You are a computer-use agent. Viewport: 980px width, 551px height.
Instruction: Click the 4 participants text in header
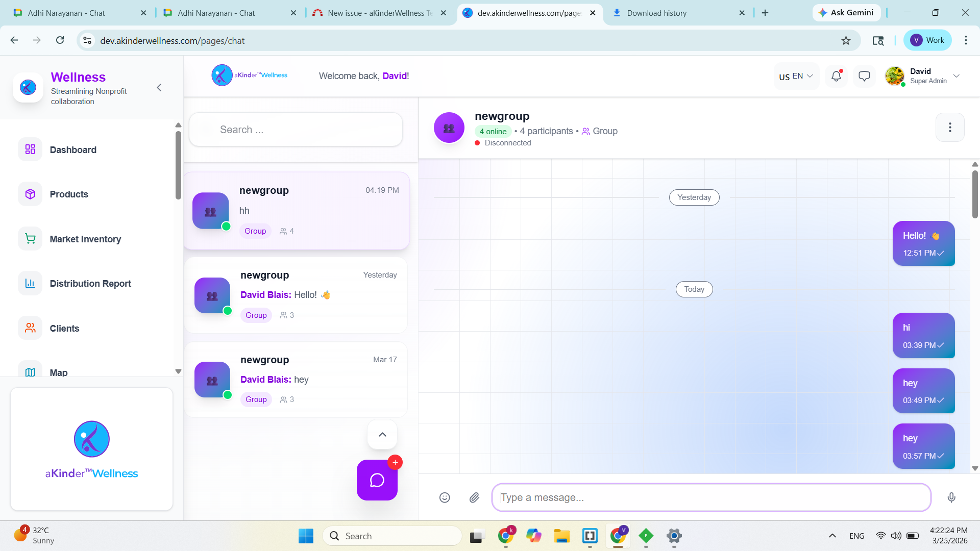click(x=546, y=131)
